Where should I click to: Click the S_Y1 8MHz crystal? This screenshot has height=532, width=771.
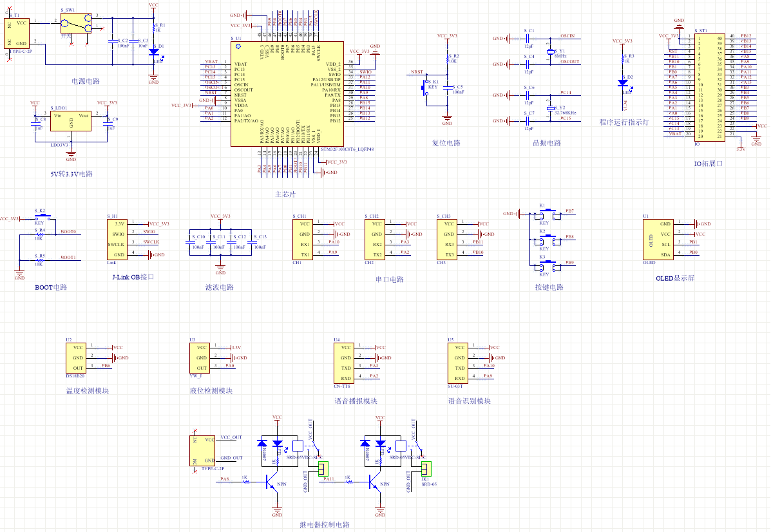pyautogui.click(x=550, y=51)
